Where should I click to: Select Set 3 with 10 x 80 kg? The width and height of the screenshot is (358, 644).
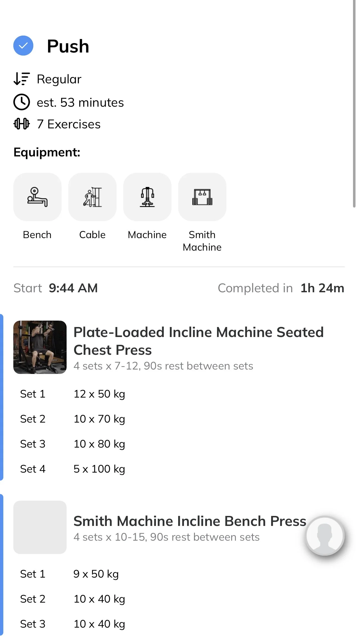(73, 444)
